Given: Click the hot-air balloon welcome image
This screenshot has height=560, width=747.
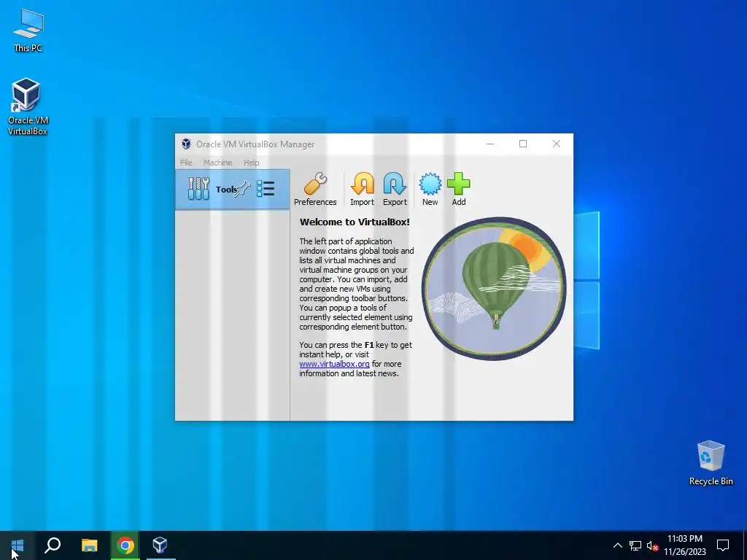Looking at the screenshot, I should pyautogui.click(x=494, y=289).
